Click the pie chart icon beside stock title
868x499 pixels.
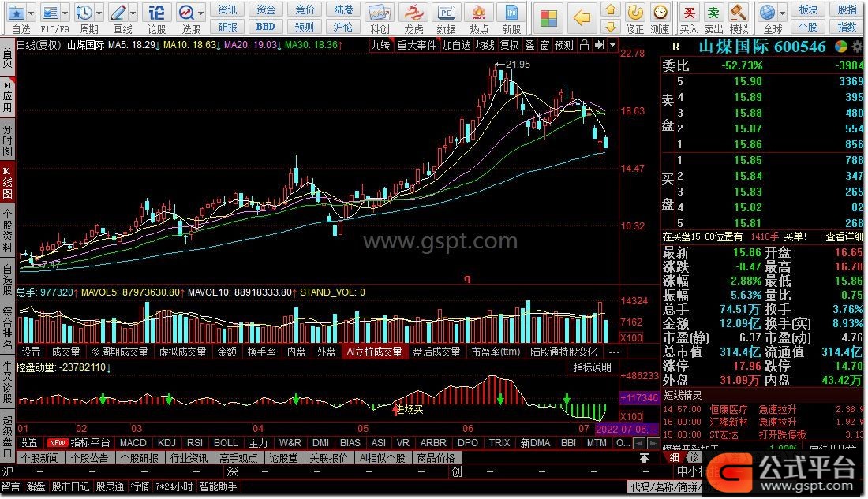(841, 47)
